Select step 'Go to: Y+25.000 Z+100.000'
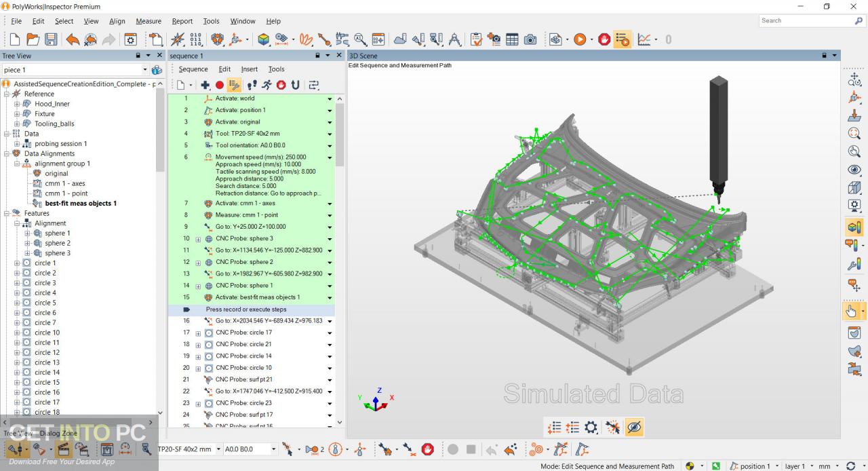The width and height of the screenshot is (868, 471). [252, 227]
